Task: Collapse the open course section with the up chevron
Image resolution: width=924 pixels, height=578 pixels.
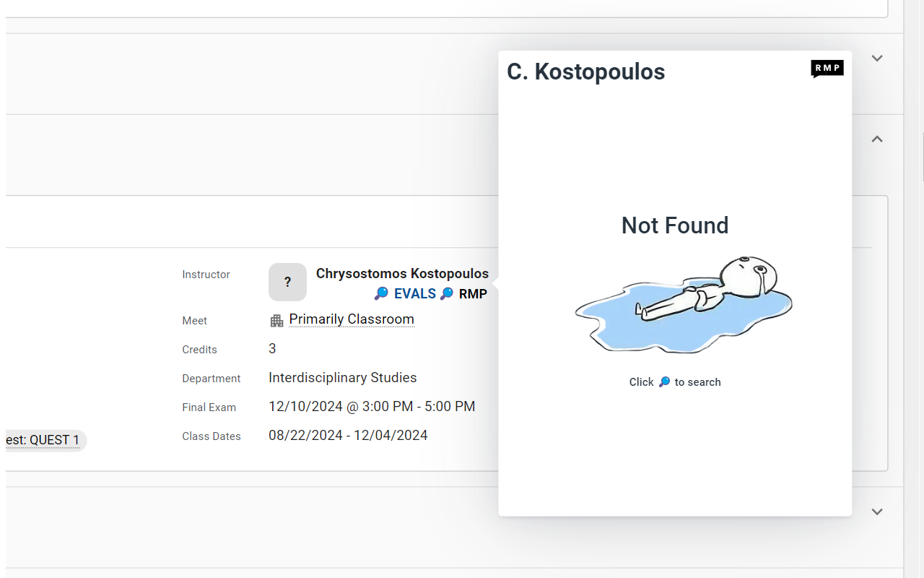Action: tap(877, 139)
